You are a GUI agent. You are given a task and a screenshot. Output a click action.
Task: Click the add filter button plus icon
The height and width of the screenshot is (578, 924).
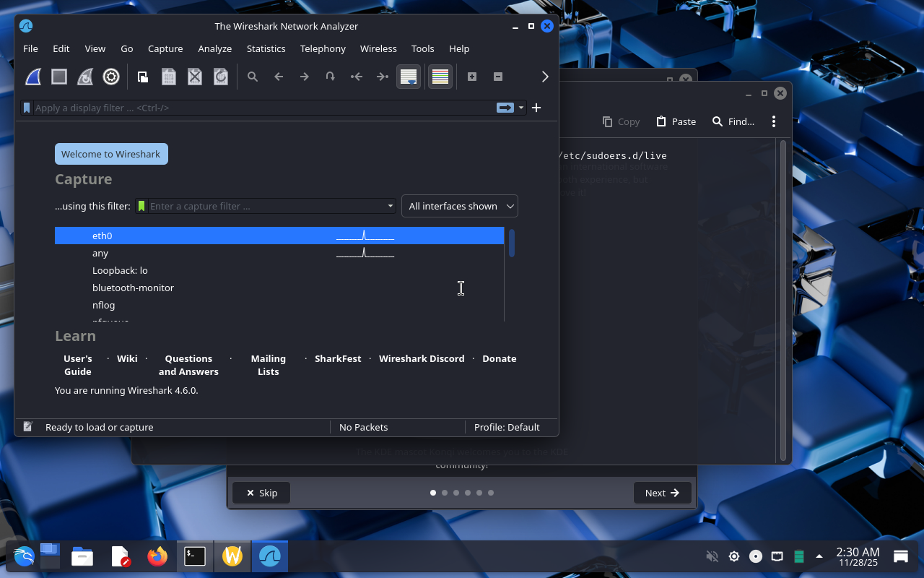(536, 108)
